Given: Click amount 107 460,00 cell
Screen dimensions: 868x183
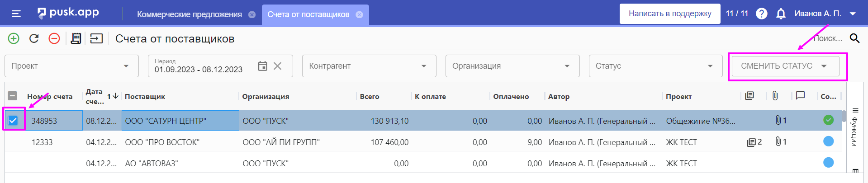Looking at the screenshot, I should (x=384, y=142).
